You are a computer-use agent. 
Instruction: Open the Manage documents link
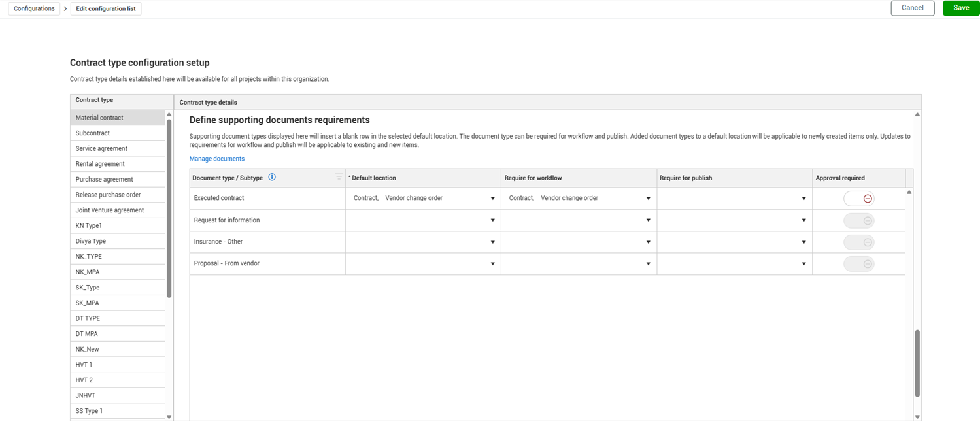click(x=217, y=159)
